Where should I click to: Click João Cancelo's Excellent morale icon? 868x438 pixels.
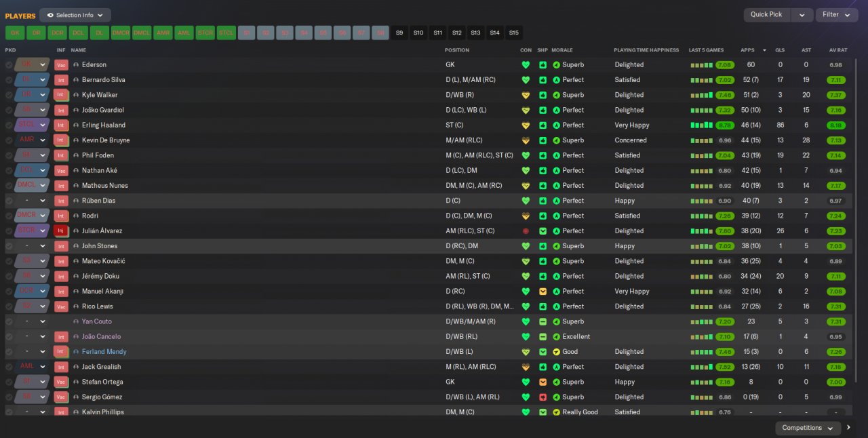point(556,337)
